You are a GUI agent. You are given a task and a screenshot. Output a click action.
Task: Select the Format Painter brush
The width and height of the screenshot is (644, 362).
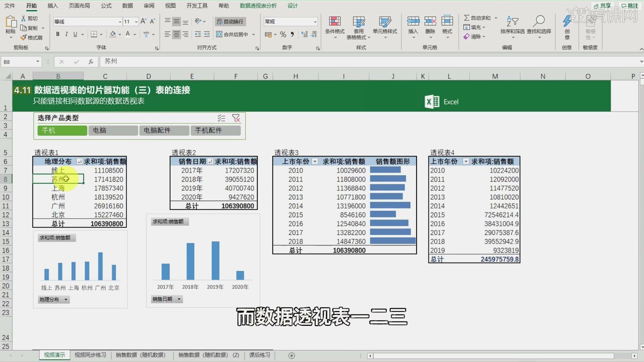(x=23, y=38)
